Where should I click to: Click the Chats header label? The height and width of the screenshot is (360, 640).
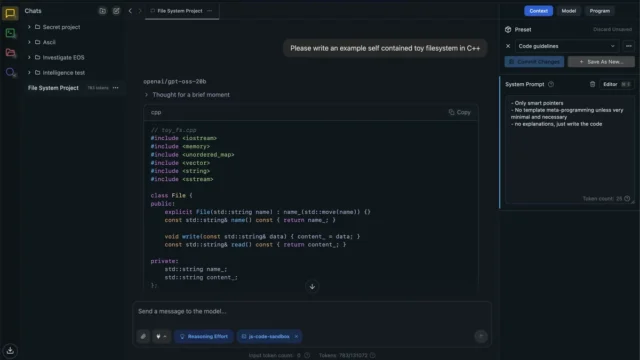coord(33,11)
